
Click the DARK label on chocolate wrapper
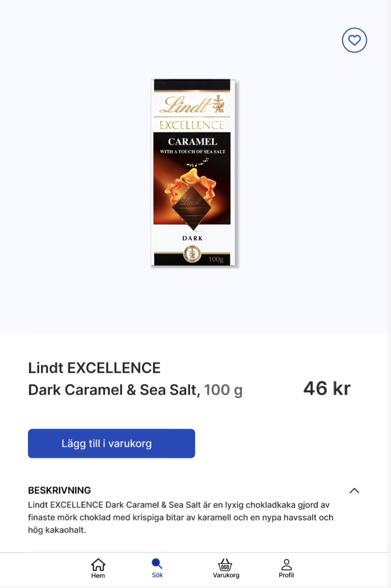tap(192, 238)
